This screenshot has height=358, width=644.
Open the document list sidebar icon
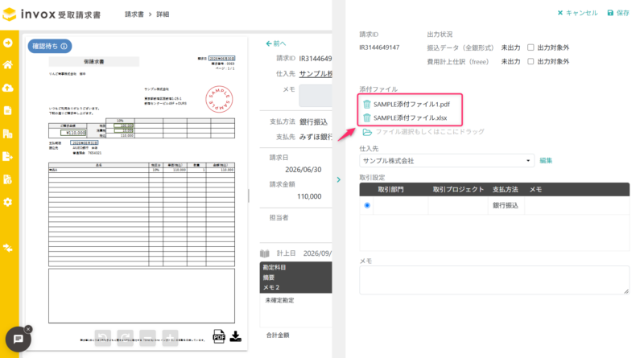(x=8, y=110)
